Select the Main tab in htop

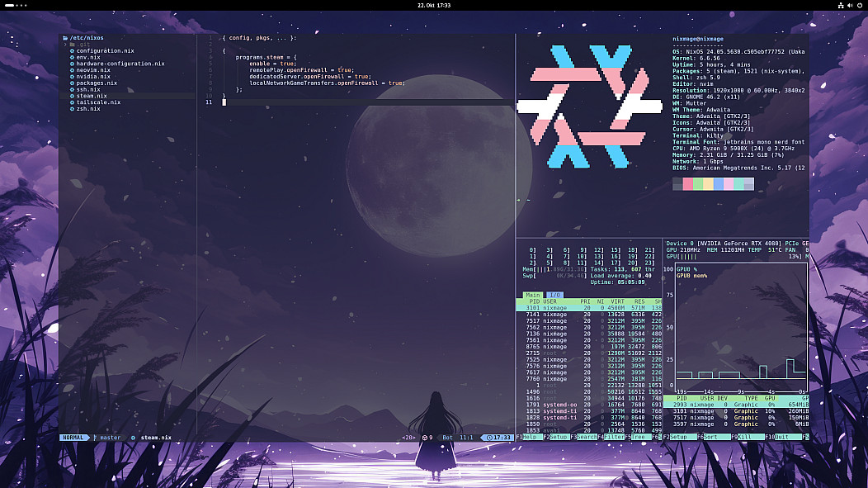tap(532, 295)
